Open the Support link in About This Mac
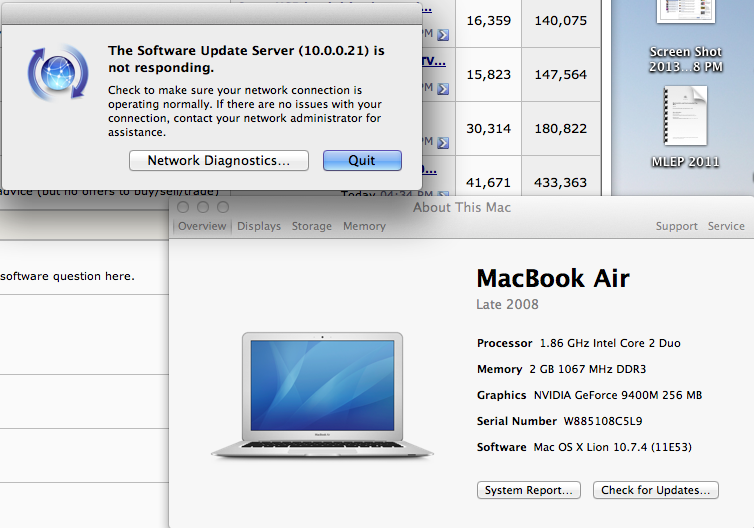Screen dimensions: 754x528 click(x=676, y=226)
